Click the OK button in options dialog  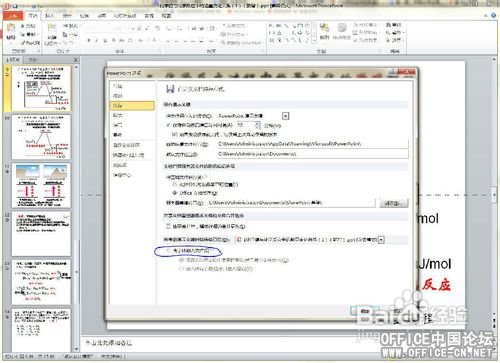tap(365, 311)
